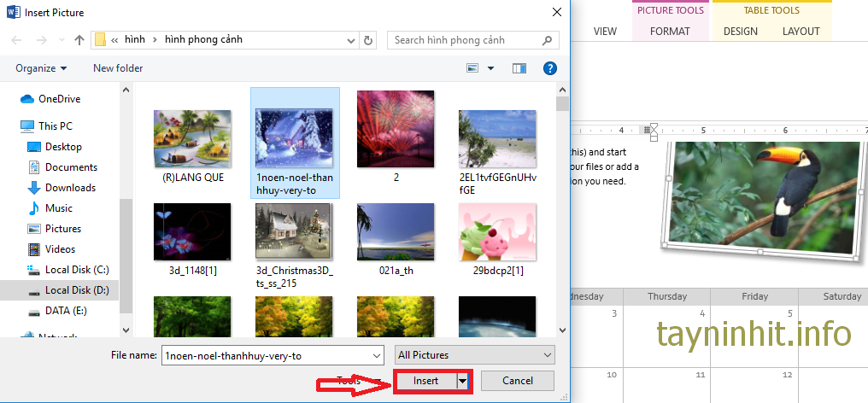This screenshot has width=868, height=403.
Task: Open the LAYOUT tab under Table Tools
Action: [x=801, y=32]
